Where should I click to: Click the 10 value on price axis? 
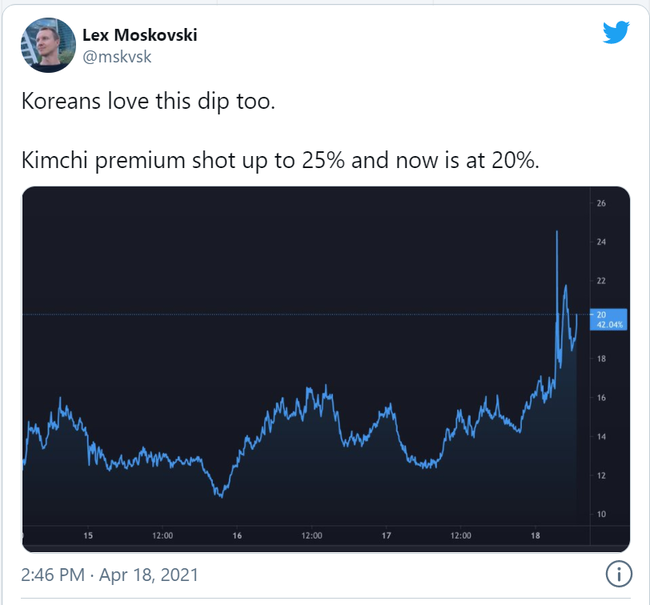coord(601,514)
